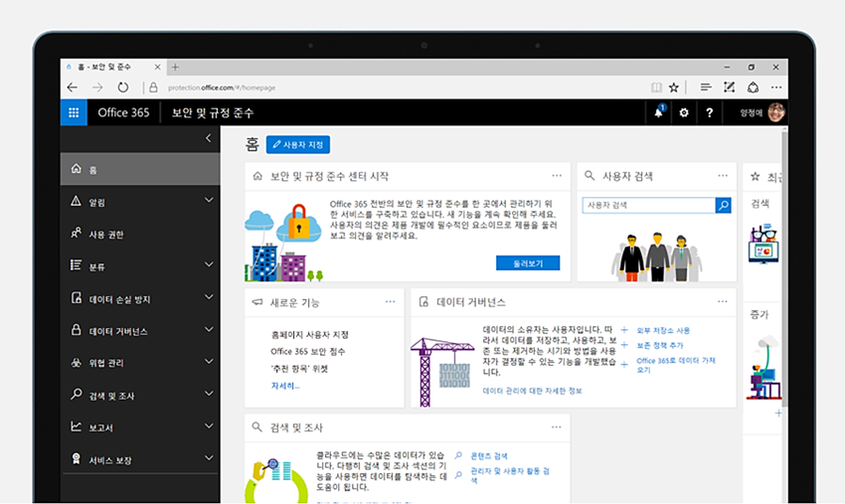
Task: Select 홈 in the sidebar
Action: 93,169
